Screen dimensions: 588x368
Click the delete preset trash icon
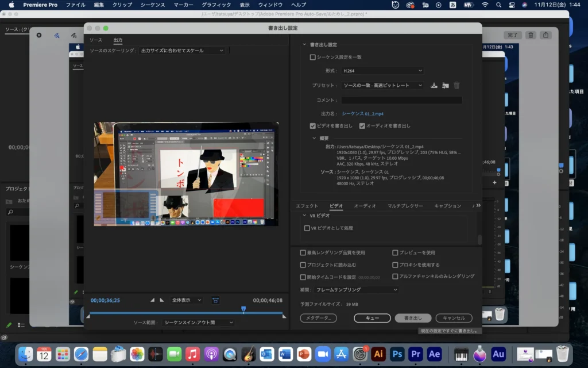(457, 85)
